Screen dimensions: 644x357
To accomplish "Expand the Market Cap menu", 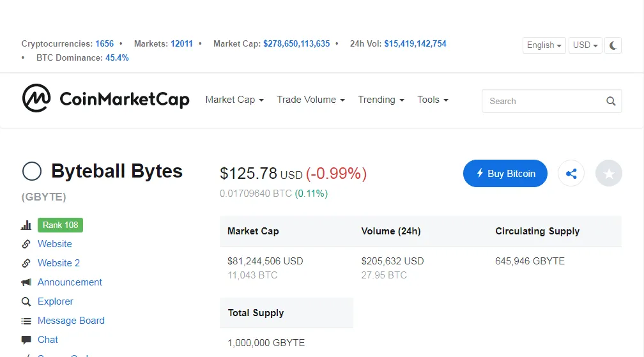I will (234, 100).
